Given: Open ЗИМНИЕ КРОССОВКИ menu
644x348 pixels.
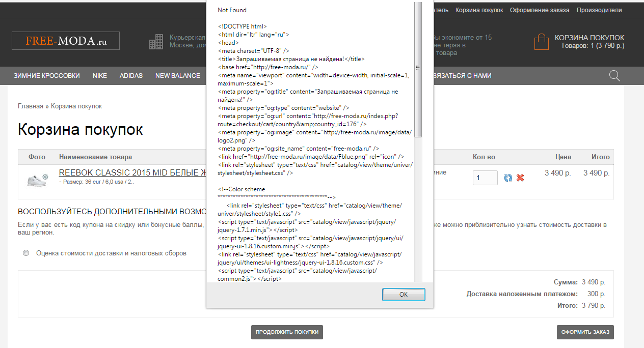Looking at the screenshot, I should tap(47, 76).
